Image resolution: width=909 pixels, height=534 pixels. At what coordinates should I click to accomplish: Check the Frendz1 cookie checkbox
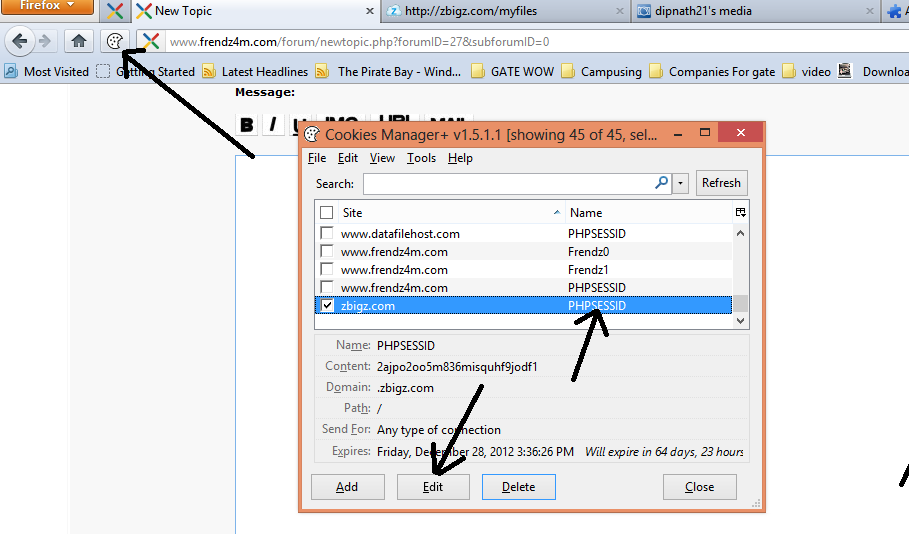pyautogui.click(x=327, y=269)
